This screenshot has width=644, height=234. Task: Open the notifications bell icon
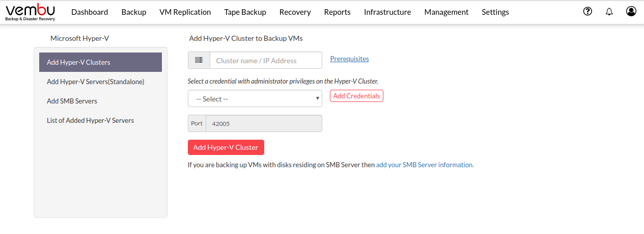(609, 12)
